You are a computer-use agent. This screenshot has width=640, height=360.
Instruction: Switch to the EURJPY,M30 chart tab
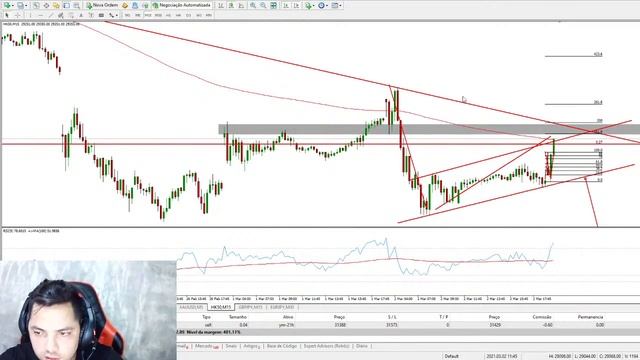(282, 307)
